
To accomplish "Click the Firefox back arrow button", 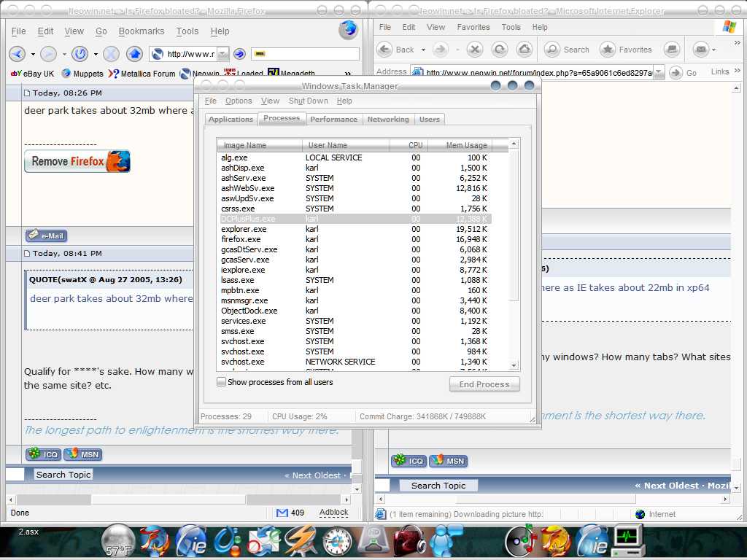I will 17,54.
